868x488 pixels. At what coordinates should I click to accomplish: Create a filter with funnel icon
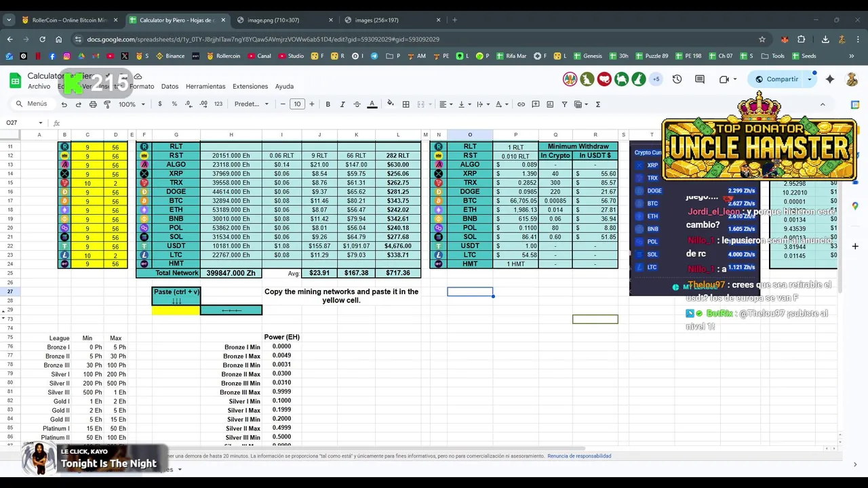[x=564, y=104]
